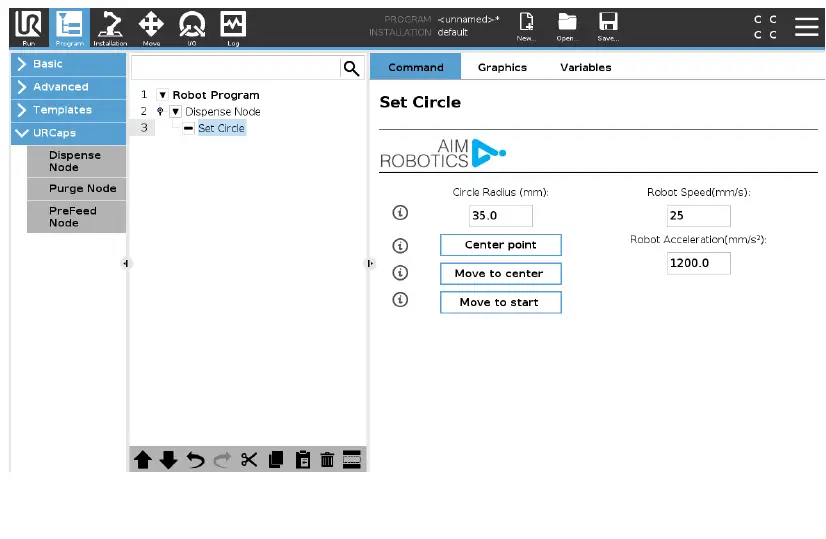This screenshot has height=539, width=826.
Task: Open the Run tab icon
Action: coord(28,28)
